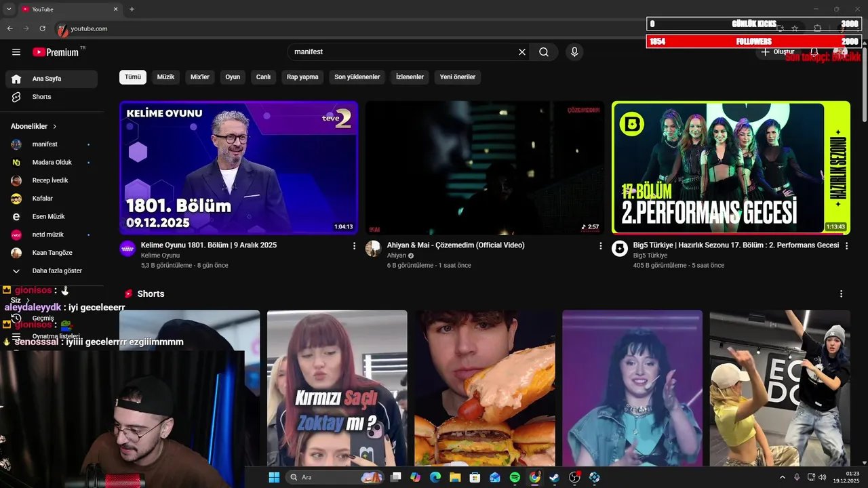
Task: Open Steam from the taskbar
Action: click(x=555, y=477)
